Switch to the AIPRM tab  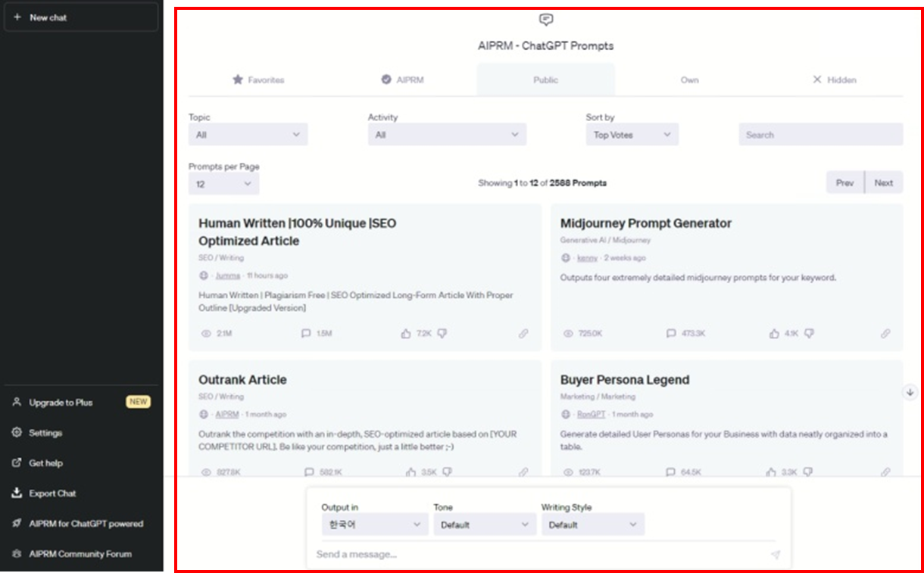(402, 79)
